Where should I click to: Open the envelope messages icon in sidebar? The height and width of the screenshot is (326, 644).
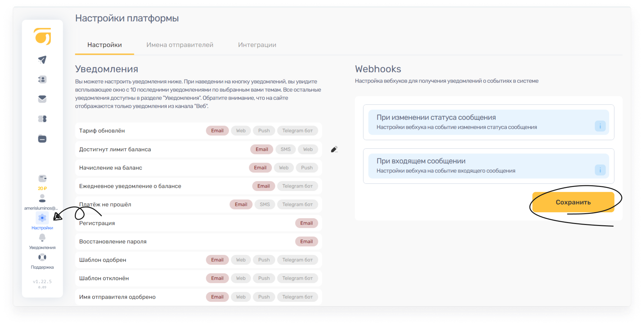pyautogui.click(x=42, y=99)
